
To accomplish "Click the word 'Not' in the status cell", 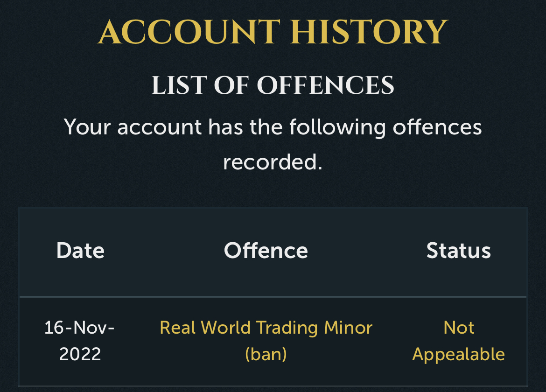I will click(459, 328).
